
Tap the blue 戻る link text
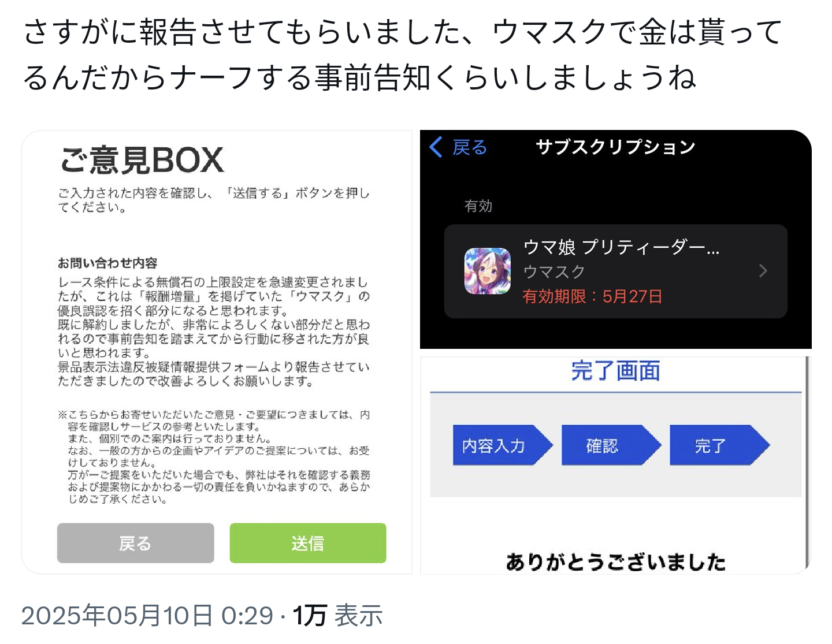pyautogui.click(x=470, y=147)
